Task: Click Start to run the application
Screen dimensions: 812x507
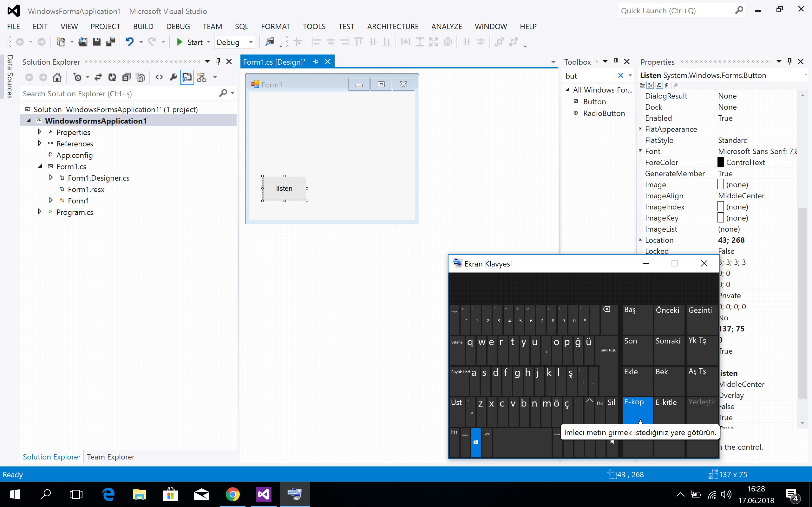Action: (x=190, y=42)
